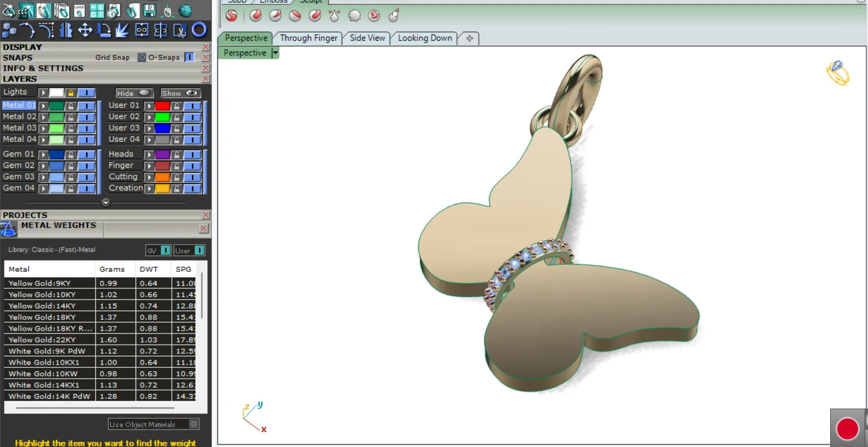The height and width of the screenshot is (447, 868).
Task: Select the red swirl sculpt brush
Action: click(x=374, y=16)
